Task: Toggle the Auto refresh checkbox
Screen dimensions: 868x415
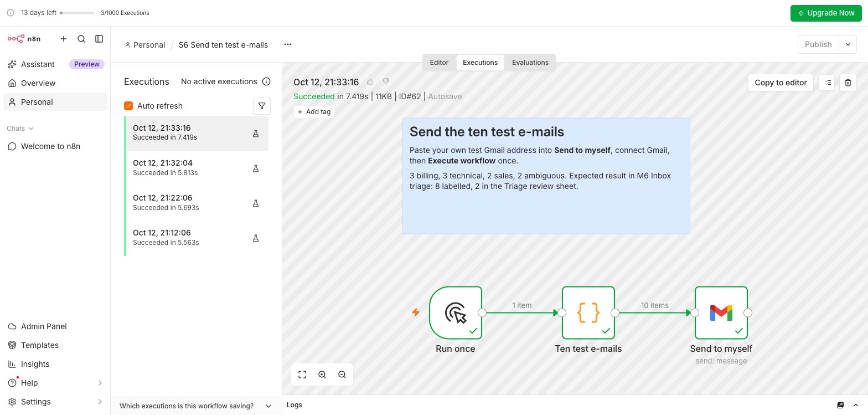Action: [x=128, y=106]
